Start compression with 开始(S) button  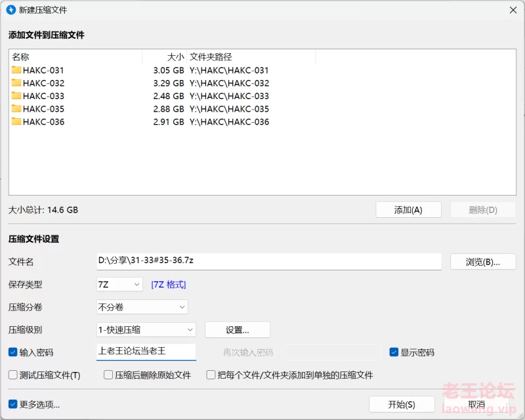click(402, 405)
